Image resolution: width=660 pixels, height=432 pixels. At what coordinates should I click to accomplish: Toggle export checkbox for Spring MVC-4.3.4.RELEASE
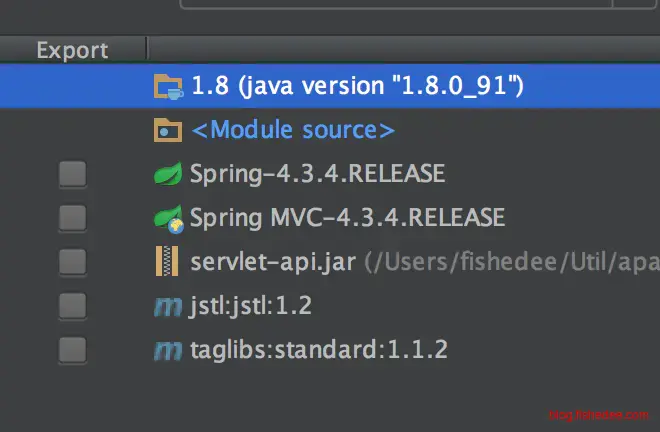click(x=72, y=217)
